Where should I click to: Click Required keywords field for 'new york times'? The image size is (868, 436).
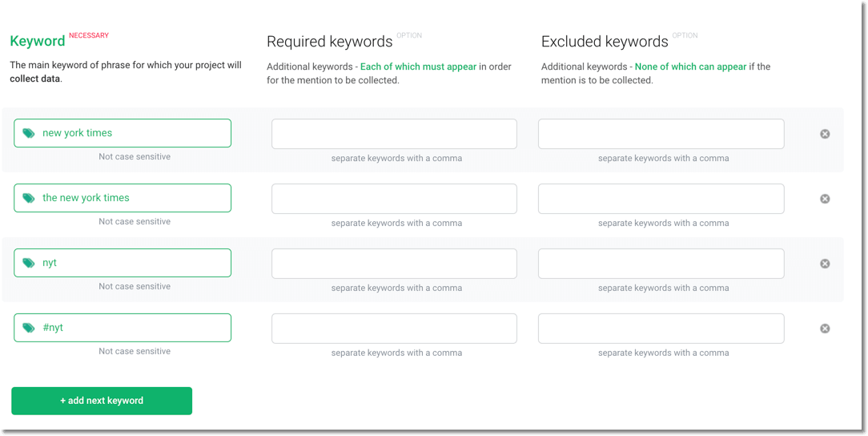[x=394, y=134]
